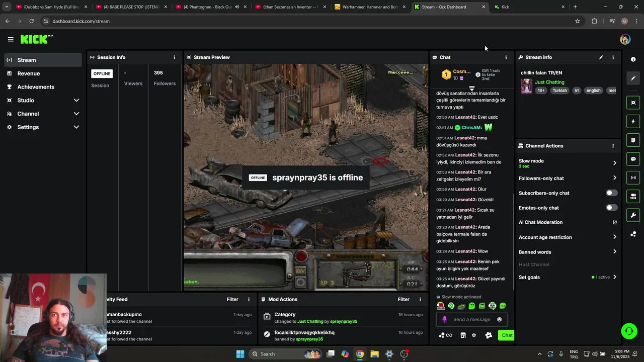The image size is (644, 362).
Task: Open the emoji picker in message box
Action: 499,319
